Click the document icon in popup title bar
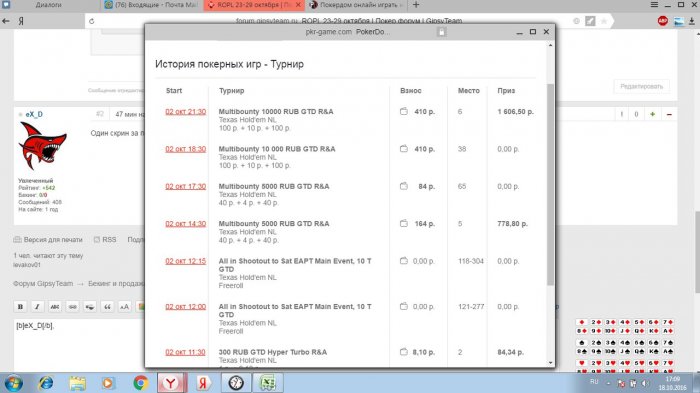 [442, 32]
